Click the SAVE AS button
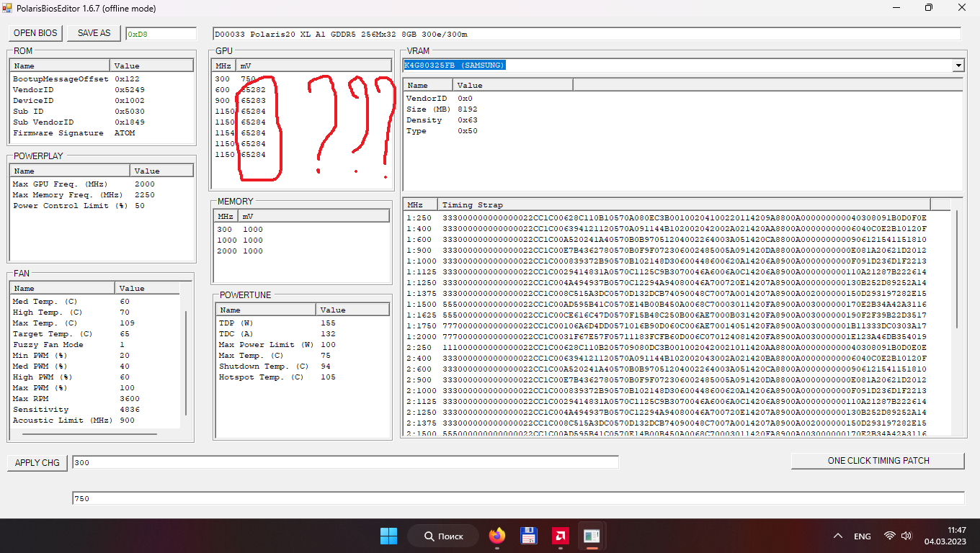The width and height of the screenshot is (980, 553). coord(94,33)
